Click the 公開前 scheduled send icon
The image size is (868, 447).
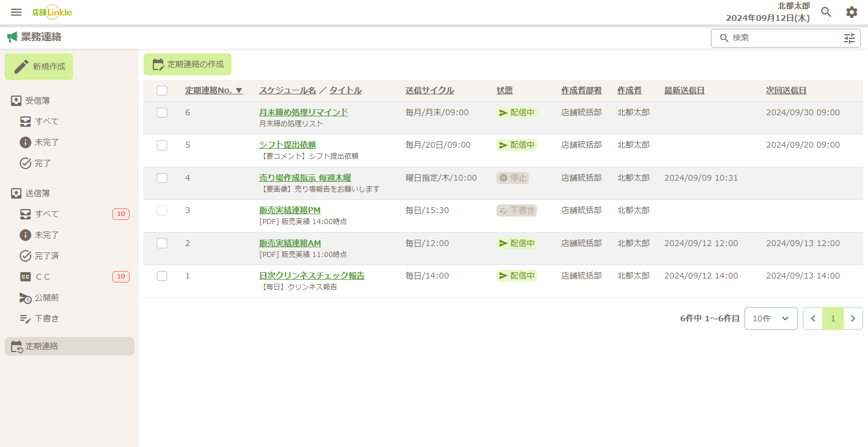(x=25, y=298)
